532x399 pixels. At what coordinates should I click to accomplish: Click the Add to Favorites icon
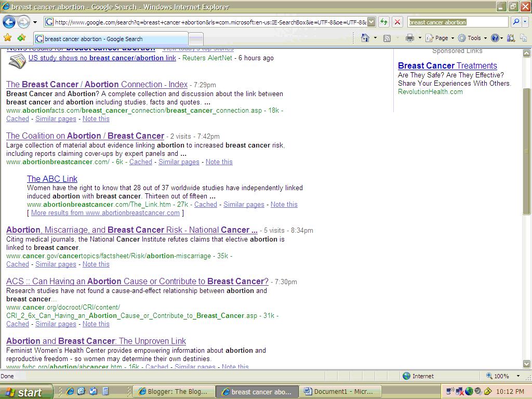pos(21,38)
